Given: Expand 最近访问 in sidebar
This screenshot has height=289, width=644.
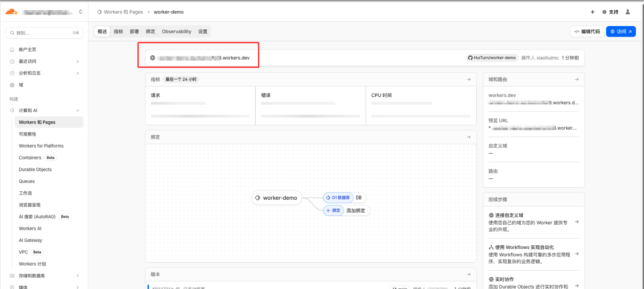Looking at the screenshot, I should pyautogui.click(x=78, y=61).
